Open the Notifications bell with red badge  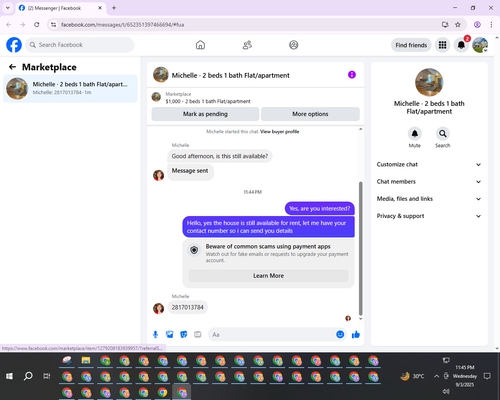(461, 45)
